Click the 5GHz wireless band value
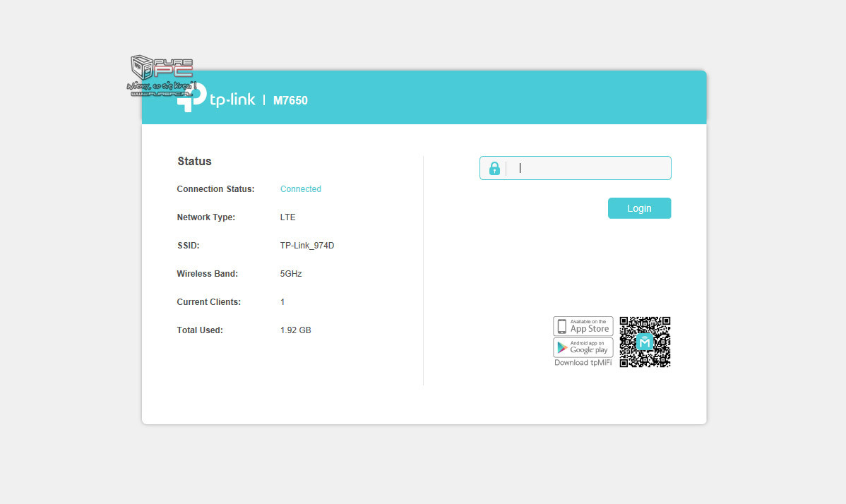846x504 pixels. point(291,274)
